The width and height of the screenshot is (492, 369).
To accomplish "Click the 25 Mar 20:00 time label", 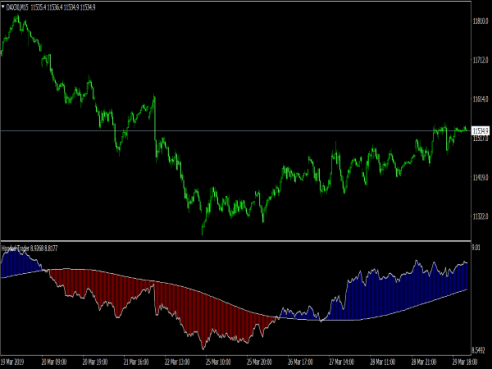I will (259, 362).
